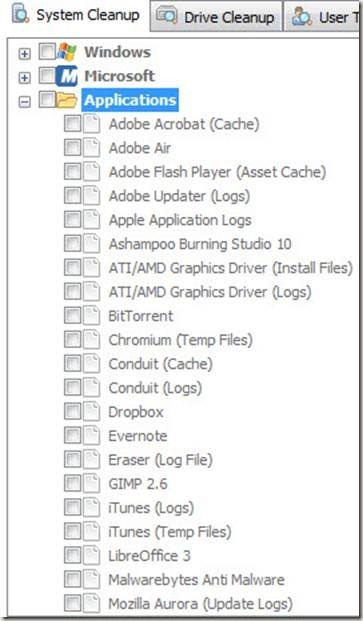Tick the BitTorrent checkbox
The height and width of the screenshot is (621, 363).
(72, 316)
